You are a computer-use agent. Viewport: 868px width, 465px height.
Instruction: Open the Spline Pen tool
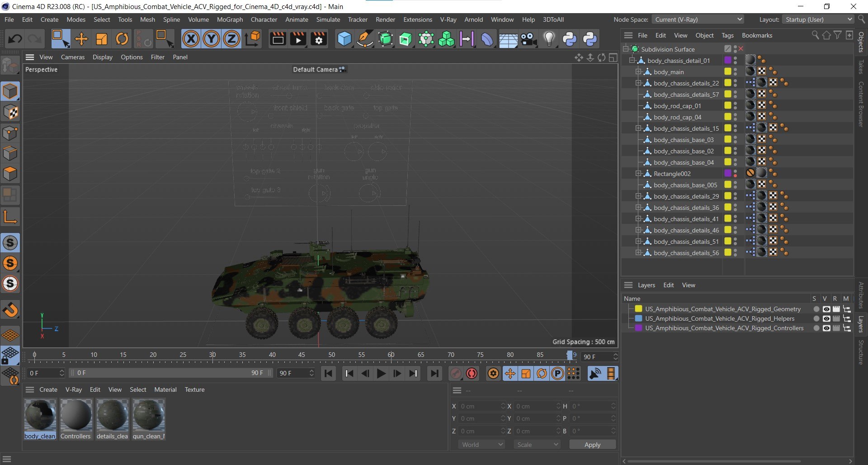364,39
